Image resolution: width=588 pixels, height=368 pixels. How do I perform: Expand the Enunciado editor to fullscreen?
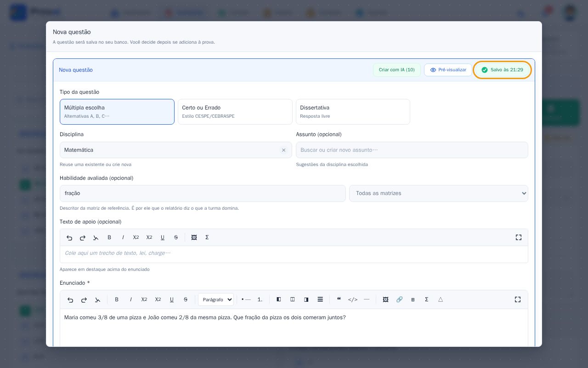tap(518, 299)
